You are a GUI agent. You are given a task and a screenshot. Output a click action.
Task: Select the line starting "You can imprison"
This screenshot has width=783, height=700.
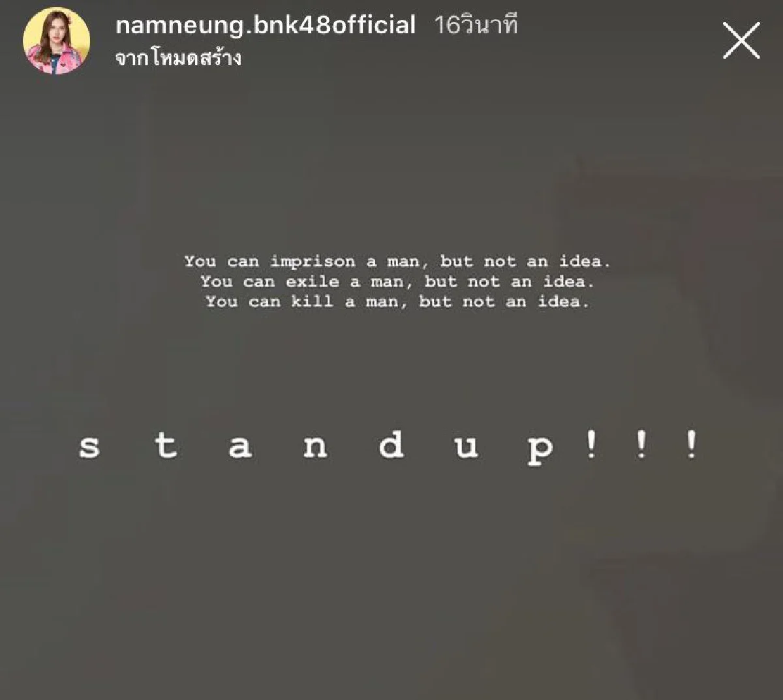click(397, 262)
